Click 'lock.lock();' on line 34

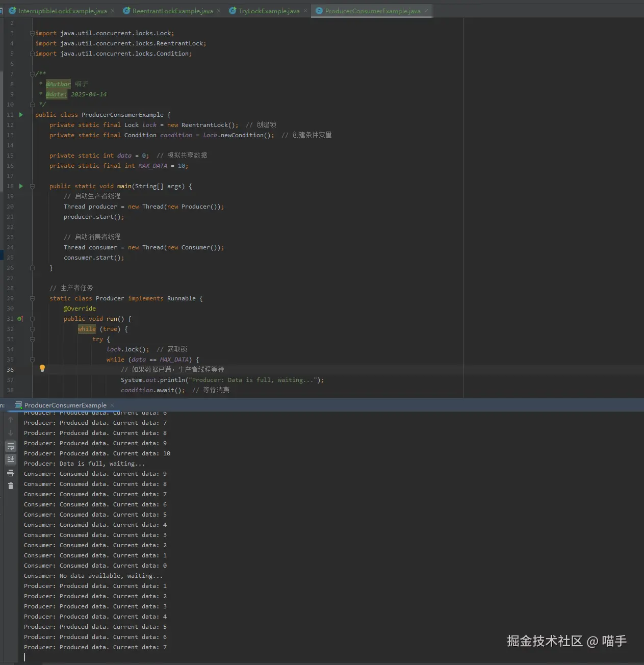pyautogui.click(x=128, y=349)
